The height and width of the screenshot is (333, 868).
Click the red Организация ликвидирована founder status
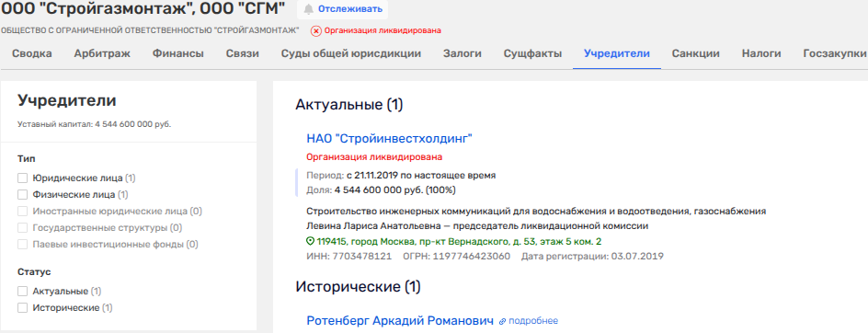[x=374, y=157]
